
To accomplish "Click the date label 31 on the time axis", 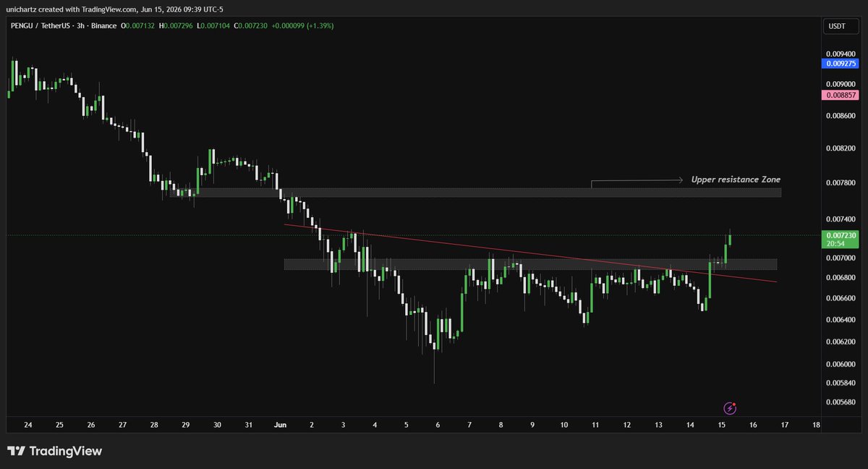I will (249, 426).
